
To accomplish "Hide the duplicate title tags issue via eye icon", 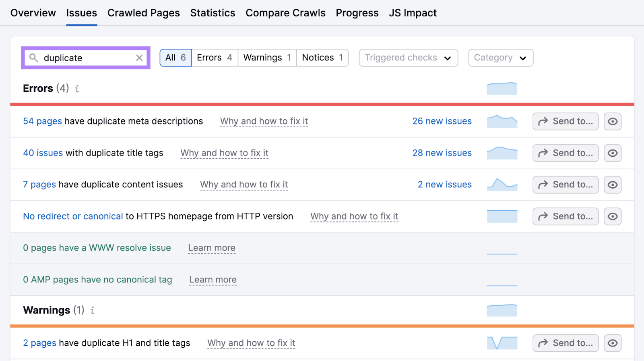I will click(612, 153).
